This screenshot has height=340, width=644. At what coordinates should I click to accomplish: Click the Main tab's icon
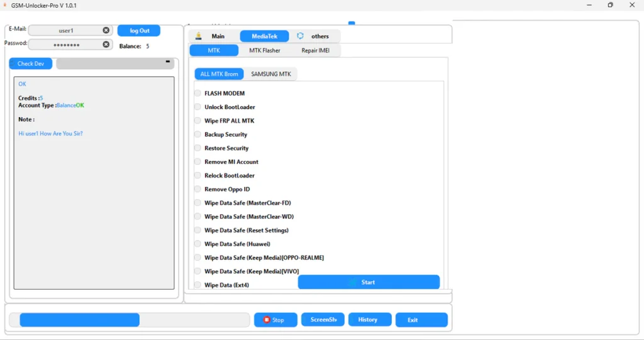click(x=199, y=36)
